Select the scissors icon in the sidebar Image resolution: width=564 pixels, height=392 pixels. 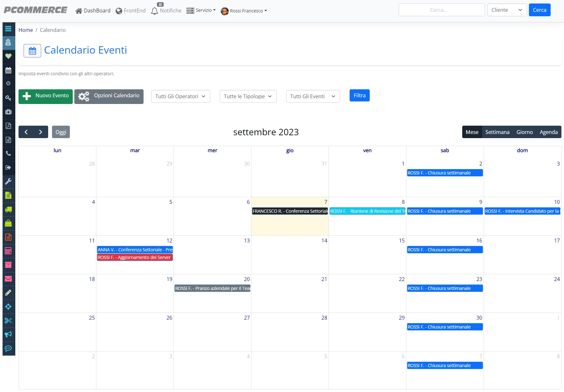tap(8, 321)
